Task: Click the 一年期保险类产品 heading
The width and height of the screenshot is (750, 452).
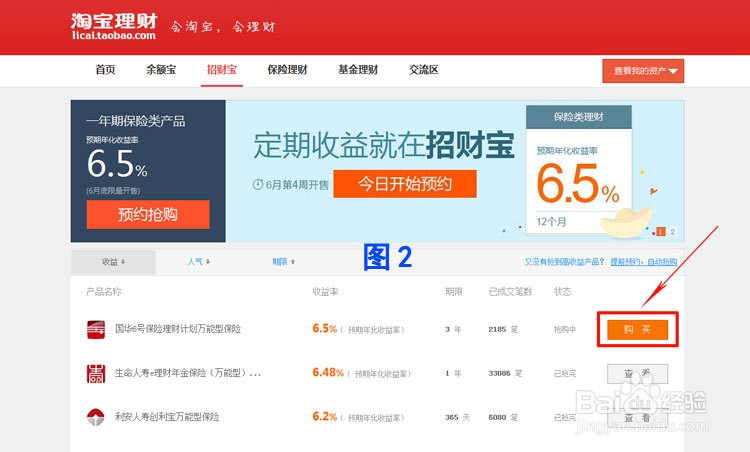Action: (x=136, y=121)
